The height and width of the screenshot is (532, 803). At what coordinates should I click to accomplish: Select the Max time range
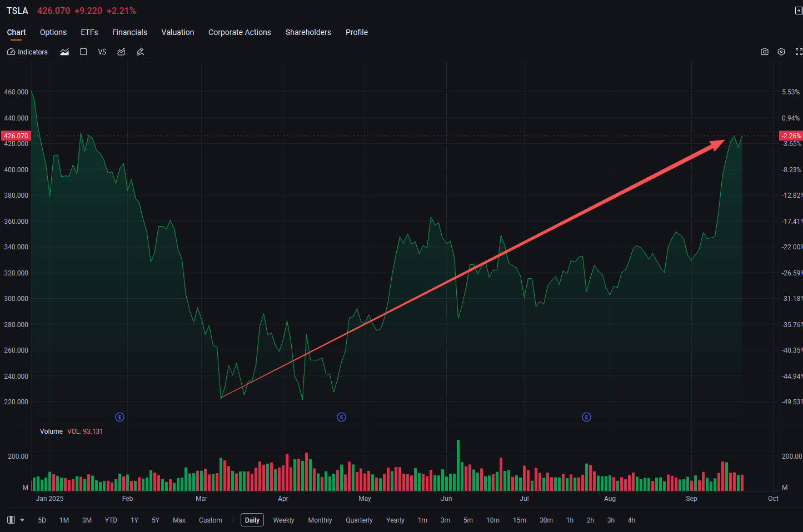179,520
